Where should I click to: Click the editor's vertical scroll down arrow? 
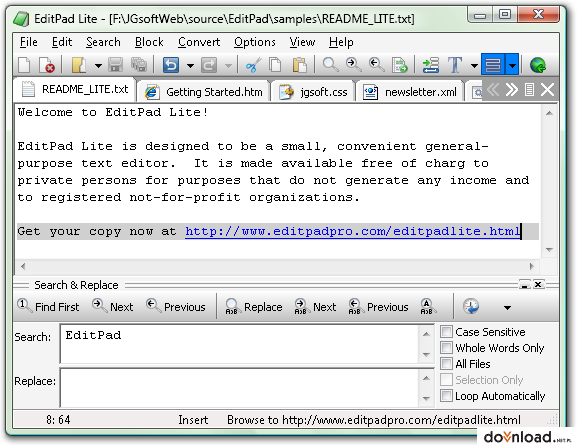549,249
